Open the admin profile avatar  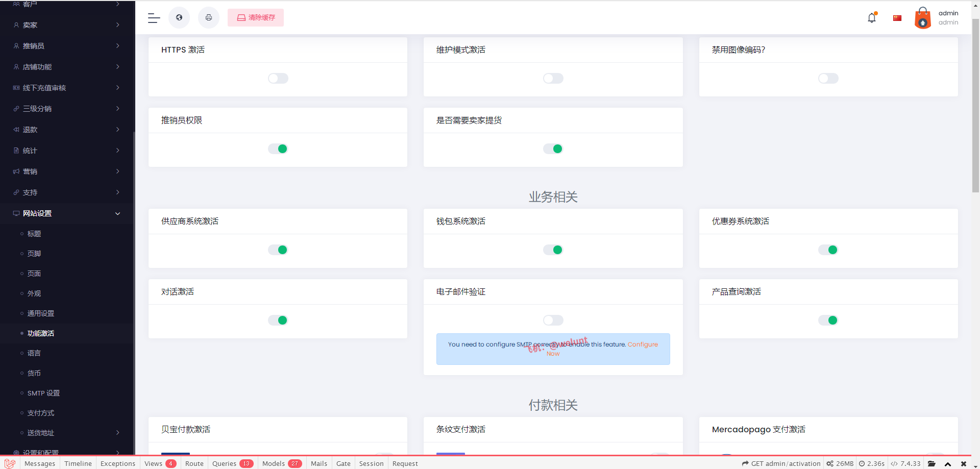point(923,18)
